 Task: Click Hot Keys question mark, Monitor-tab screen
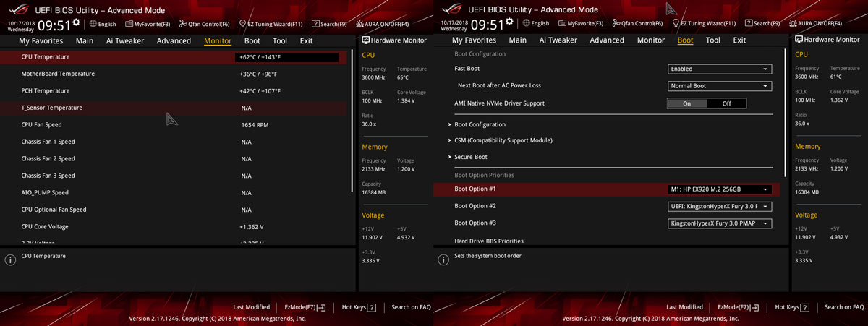[372, 307]
